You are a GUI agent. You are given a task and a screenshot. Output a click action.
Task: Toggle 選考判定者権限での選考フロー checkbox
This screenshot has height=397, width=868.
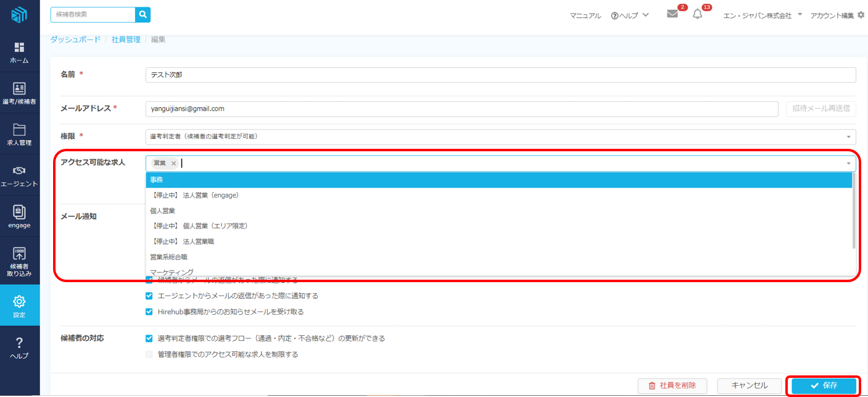[x=149, y=338]
